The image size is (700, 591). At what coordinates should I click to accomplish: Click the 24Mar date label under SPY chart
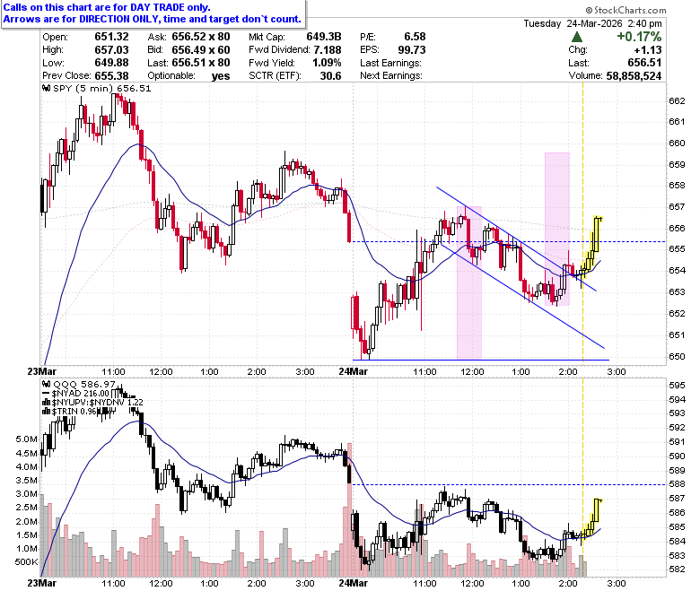point(353,371)
